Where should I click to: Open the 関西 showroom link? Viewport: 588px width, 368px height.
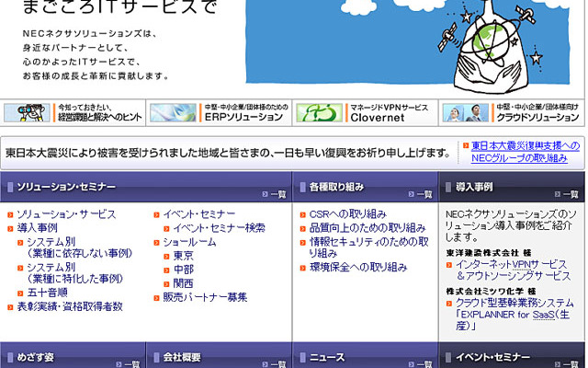click(183, 283)
